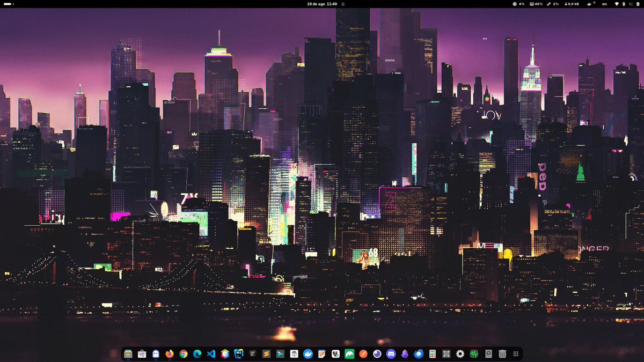Viewport: 644px width, 362px height.
Task: Open the 'en' keyboard layout menu
Action: click(x=604, y=4)
